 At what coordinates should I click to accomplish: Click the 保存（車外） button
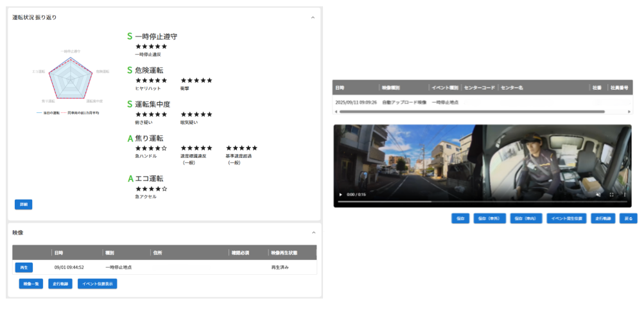490,218
